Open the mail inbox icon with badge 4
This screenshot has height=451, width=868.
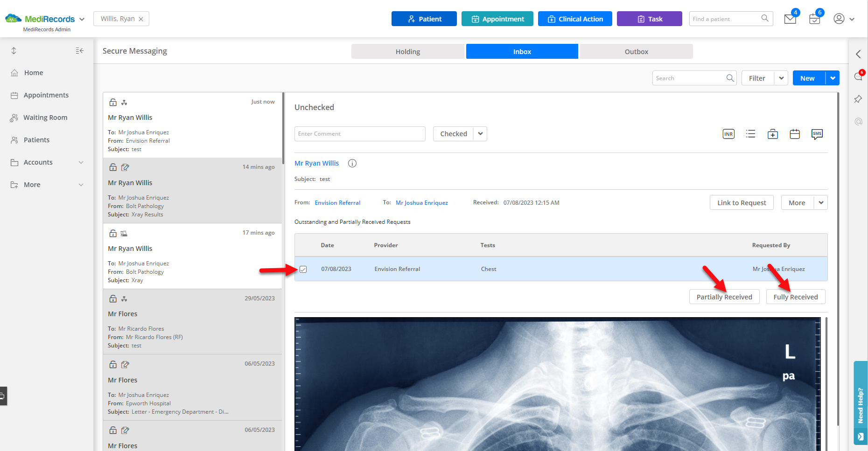click(790, 19)
